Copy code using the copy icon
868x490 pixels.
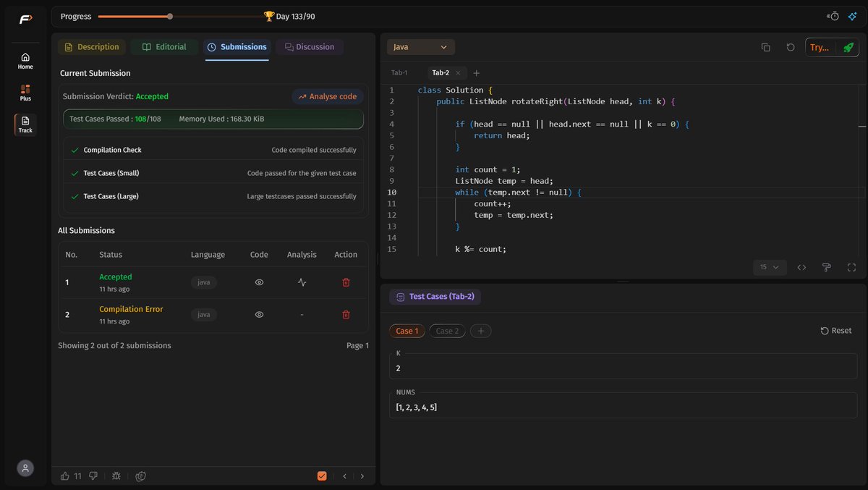tap(766, 47)
